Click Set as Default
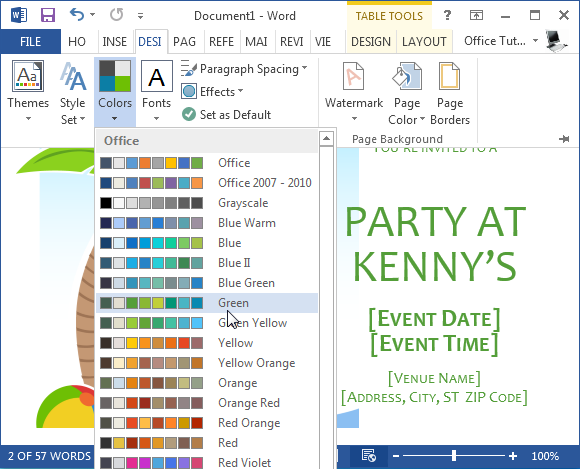580x469 pixels. click(226, 115)
